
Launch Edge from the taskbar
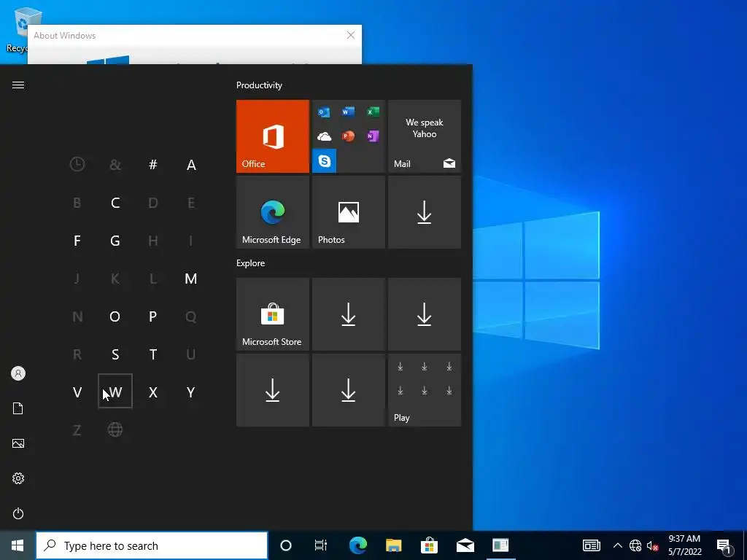pos(357,545)
